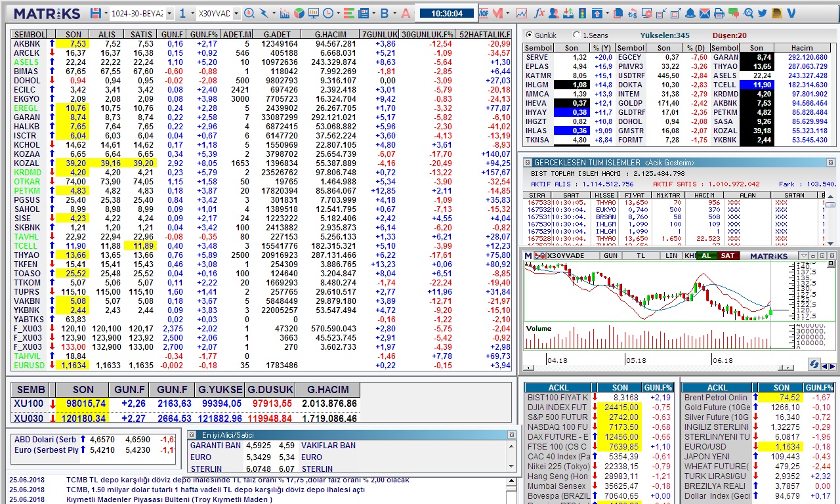Select the GARAN row in watchlist

click(261, 117)
